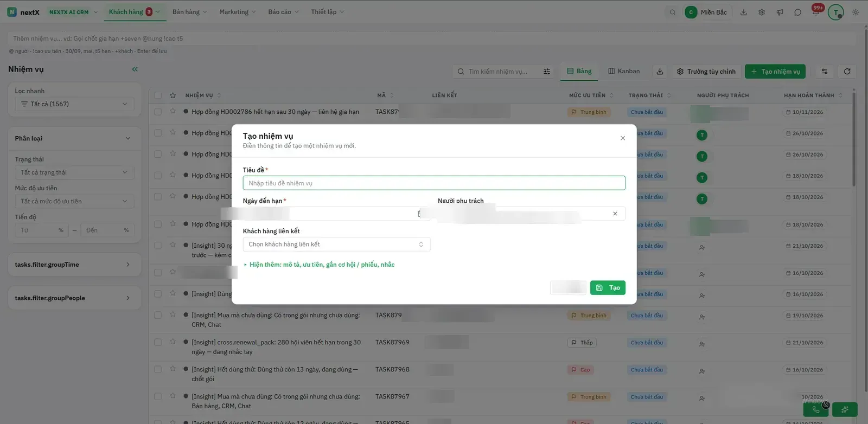Click the refresh icon in task toolbar
Screen dimensions: 868x424
click(847, 72)
